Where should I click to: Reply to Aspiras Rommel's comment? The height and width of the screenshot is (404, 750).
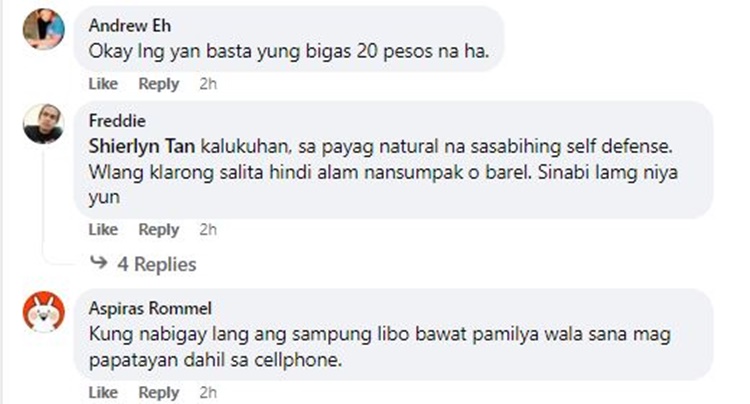coord(159,393)
